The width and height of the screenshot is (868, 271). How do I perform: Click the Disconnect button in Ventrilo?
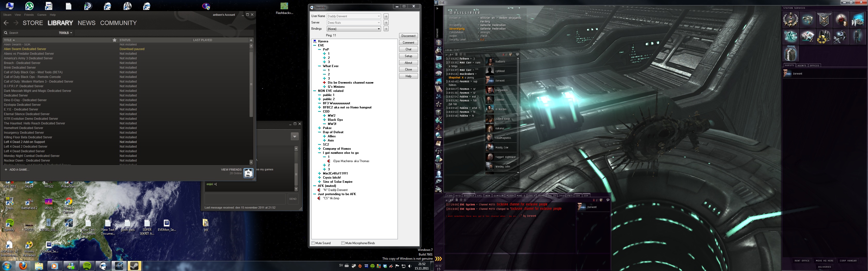coord(408,36)
